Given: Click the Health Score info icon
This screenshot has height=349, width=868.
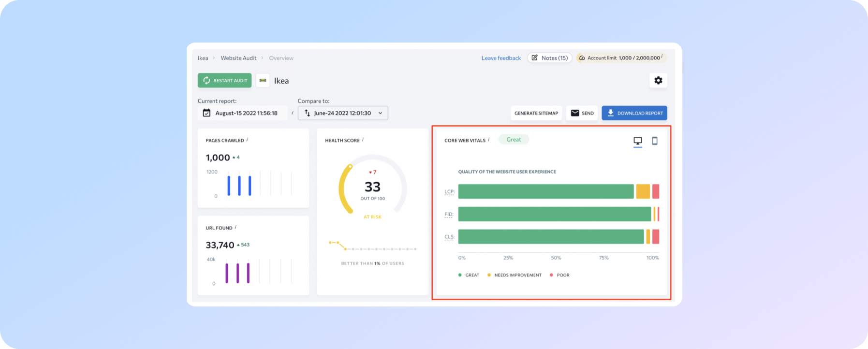Looking at the screenshot, I should [363, 140].
